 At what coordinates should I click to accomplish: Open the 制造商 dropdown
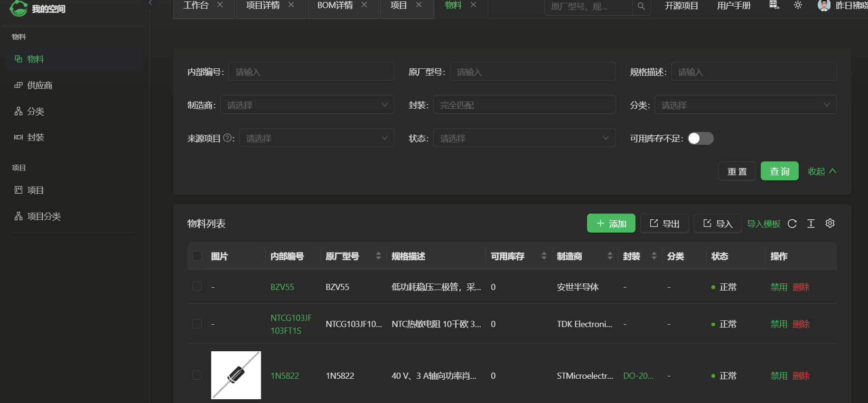coord(307,105)
